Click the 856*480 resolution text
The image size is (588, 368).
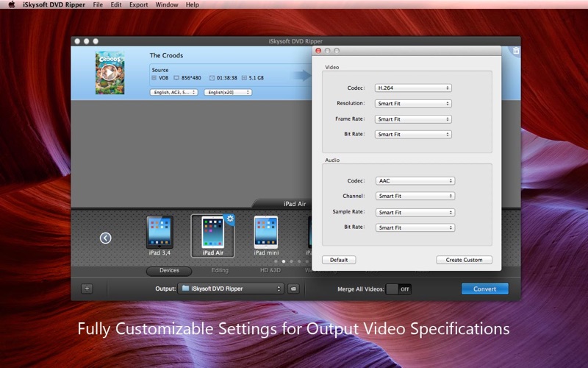pos(191,78)
